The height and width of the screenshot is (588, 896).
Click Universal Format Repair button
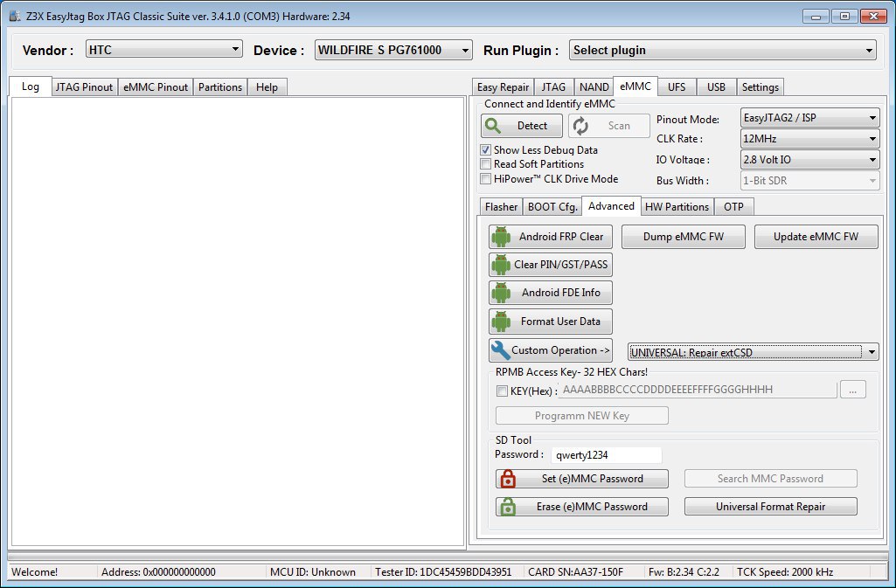click(x=770, y=507)
